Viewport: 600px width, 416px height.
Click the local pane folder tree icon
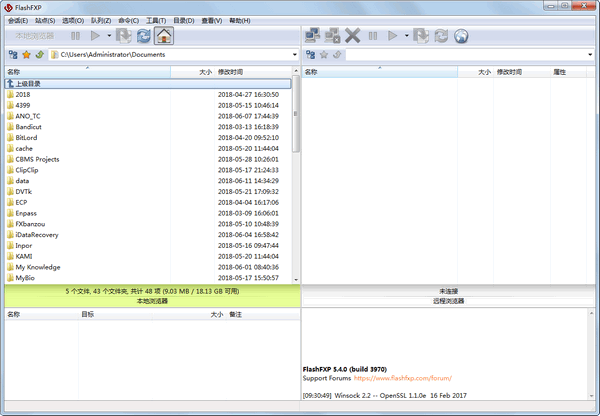click(13, 54)
